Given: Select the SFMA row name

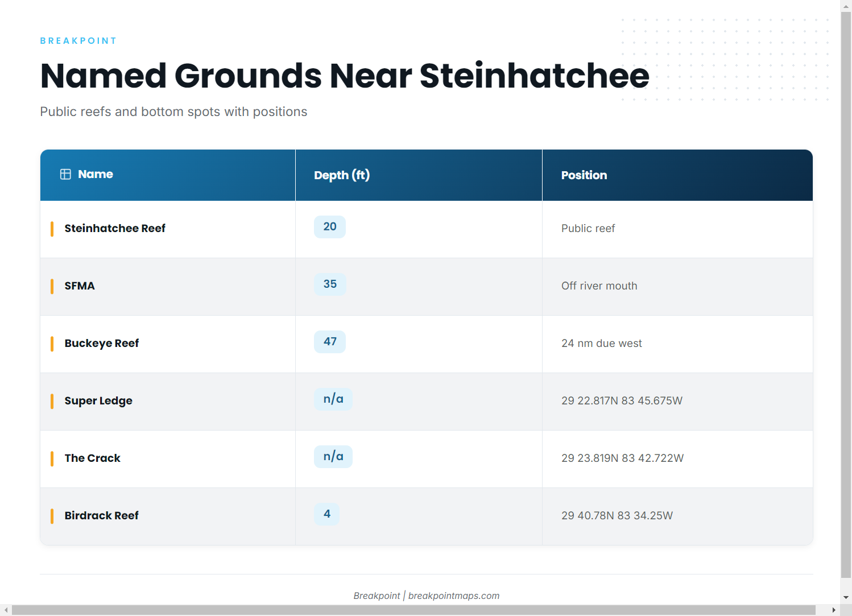Looking at the screenshot, I should pyautogui.click(x=80, y=286).
